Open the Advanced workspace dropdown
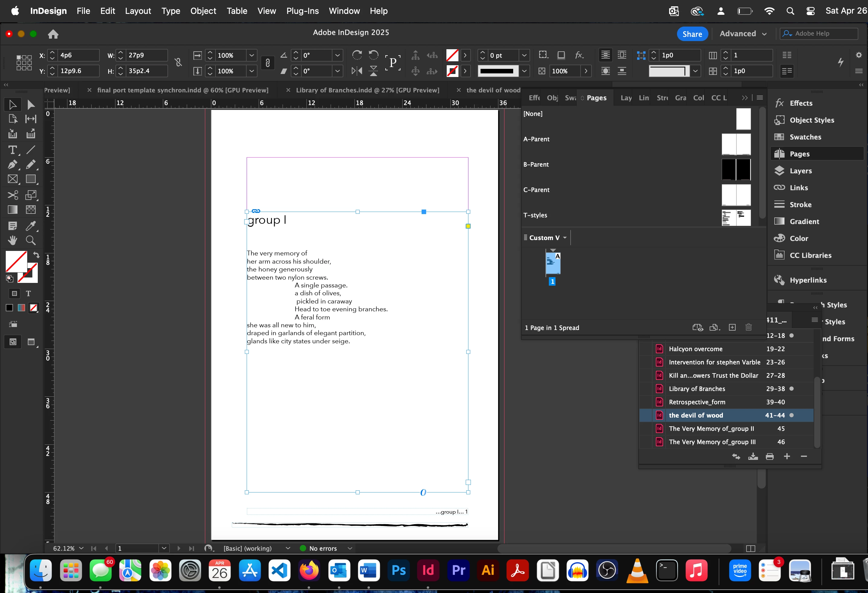 pyautogui.click(x=743, y=34)
